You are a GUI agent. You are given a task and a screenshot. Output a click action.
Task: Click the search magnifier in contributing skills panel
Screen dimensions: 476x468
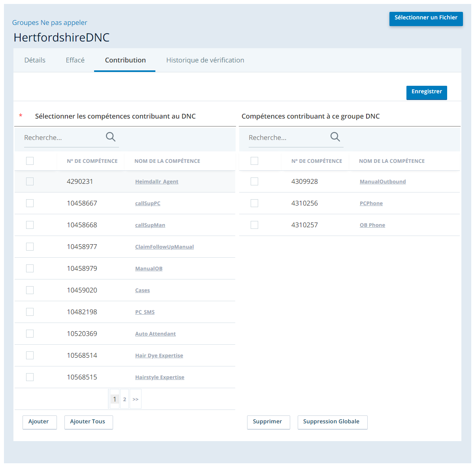point(335,137)
